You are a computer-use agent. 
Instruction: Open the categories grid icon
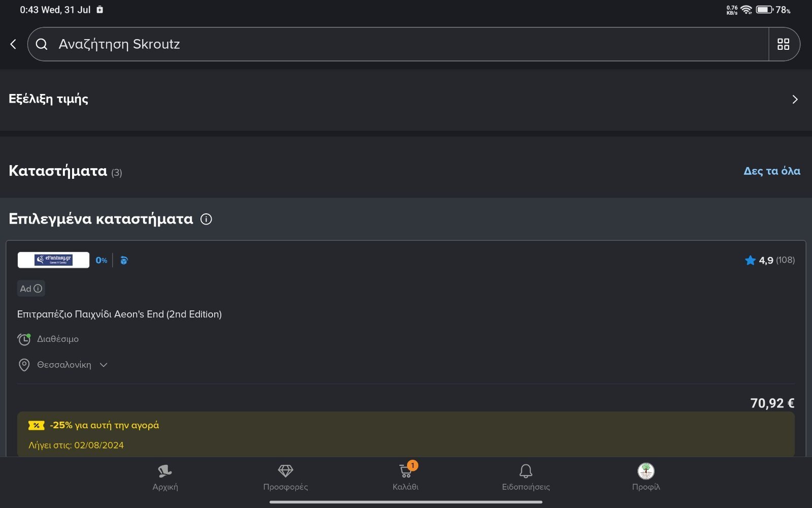click(x=783, y=44)
